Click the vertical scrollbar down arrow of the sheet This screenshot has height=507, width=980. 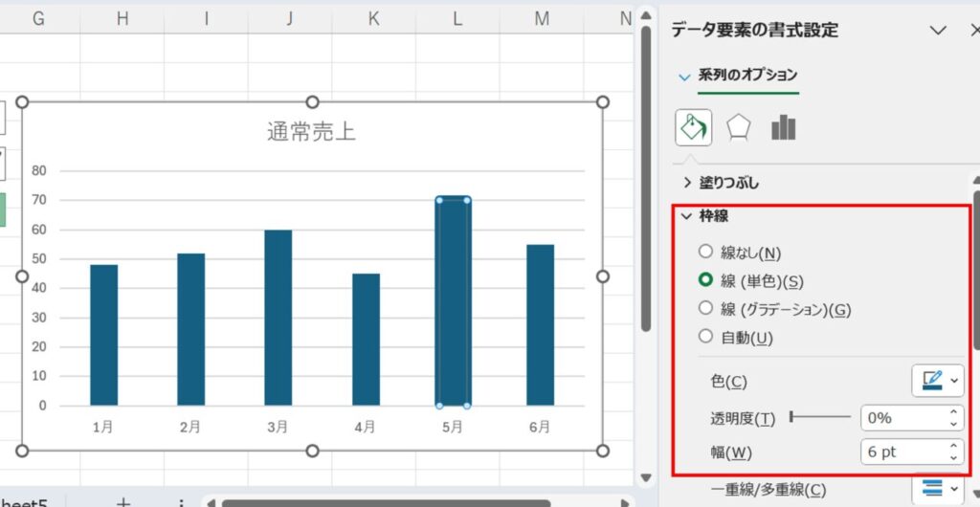[646, 478]
